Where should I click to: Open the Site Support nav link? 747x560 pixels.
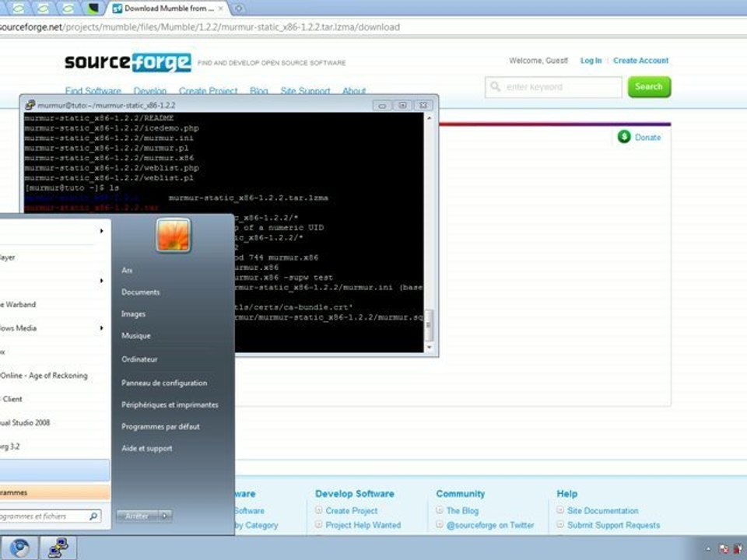(305, 90)
